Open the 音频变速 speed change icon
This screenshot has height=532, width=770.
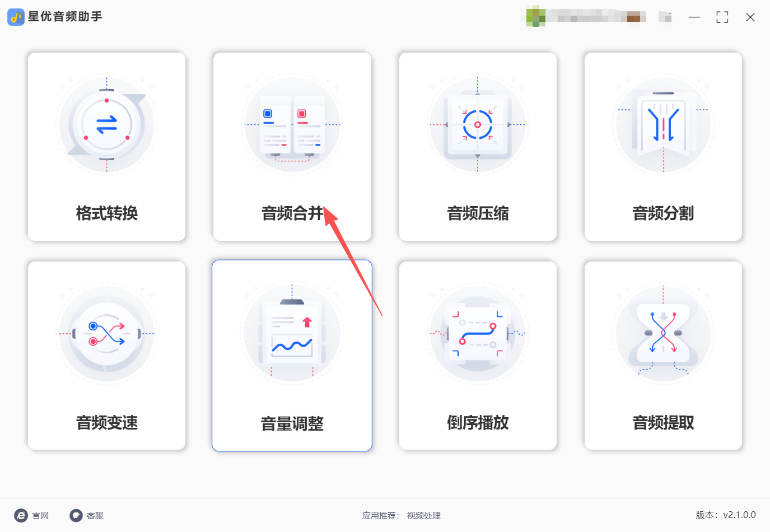(106, 334)
